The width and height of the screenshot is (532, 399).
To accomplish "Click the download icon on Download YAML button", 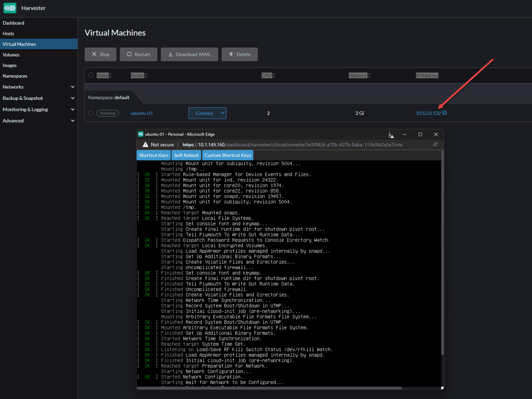I will coord(170,54).
